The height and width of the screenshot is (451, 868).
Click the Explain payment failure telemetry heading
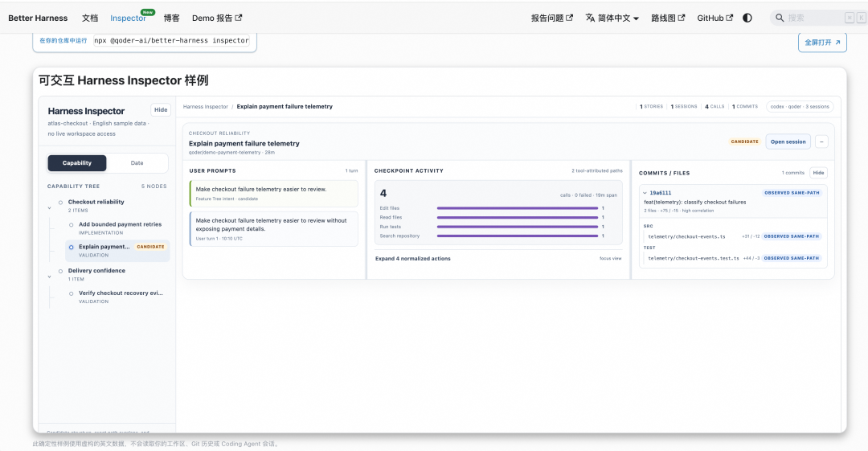(244, 143)
